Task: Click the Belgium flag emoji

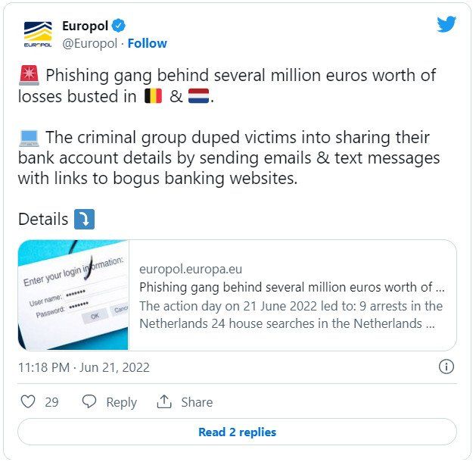Action: [x=154, y=96]
